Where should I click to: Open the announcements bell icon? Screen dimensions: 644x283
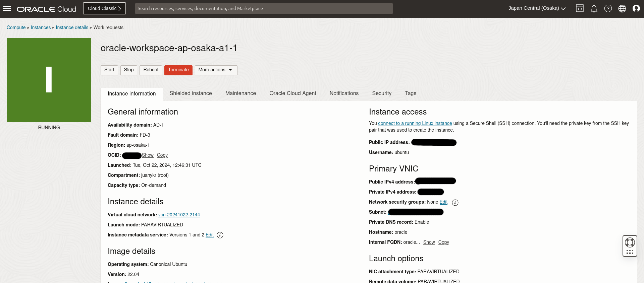pyautogui.click(x=594, y=8)
